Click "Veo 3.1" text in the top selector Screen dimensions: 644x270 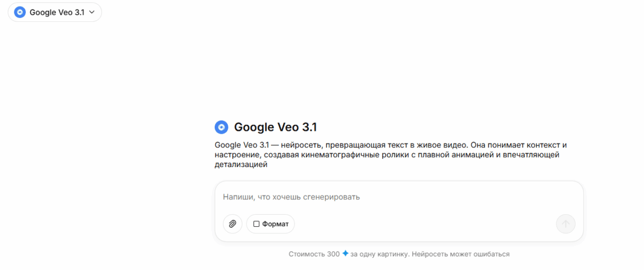point(71,13)
